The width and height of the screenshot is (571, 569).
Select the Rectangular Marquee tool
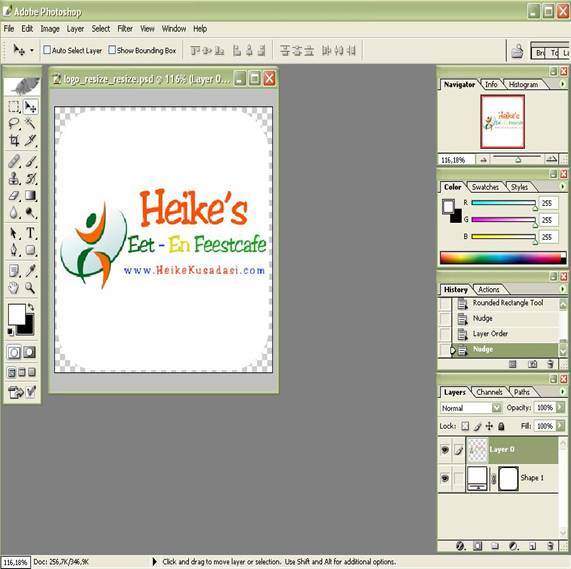14,107
